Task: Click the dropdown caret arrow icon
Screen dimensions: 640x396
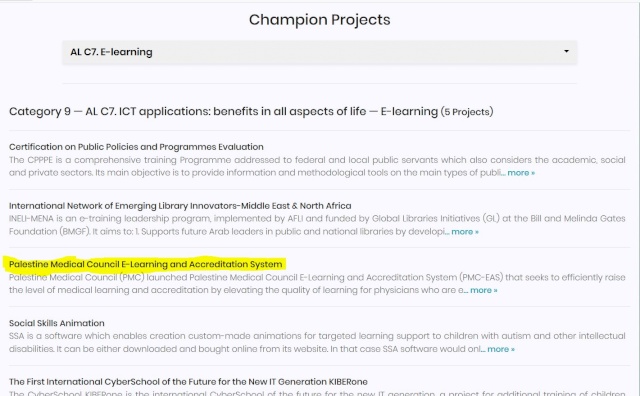Action: 566,51
